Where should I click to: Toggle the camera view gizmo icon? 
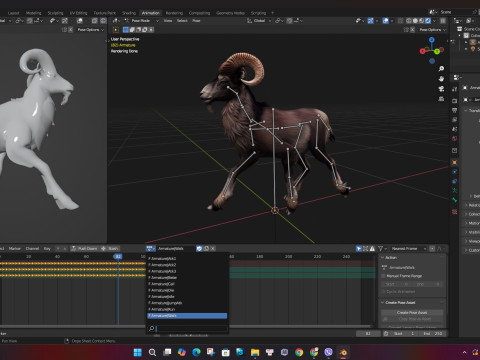pos(441,89)
